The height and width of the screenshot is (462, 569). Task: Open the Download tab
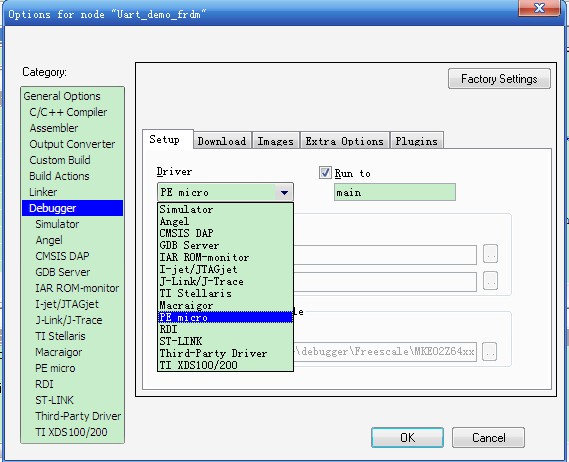[222, 141]
